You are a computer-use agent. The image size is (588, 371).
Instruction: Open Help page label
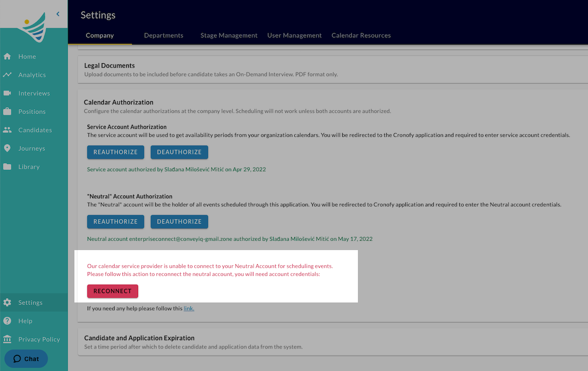[25, 321]
